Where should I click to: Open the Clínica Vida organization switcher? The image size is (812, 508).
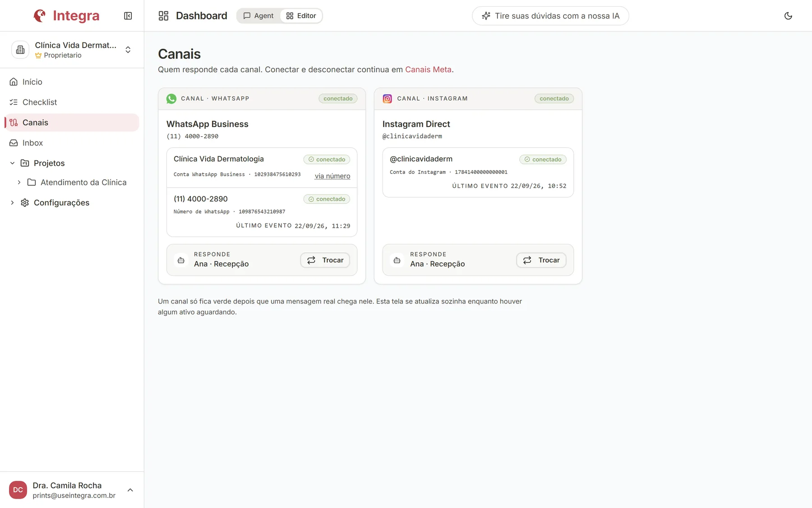pos(72,50)
